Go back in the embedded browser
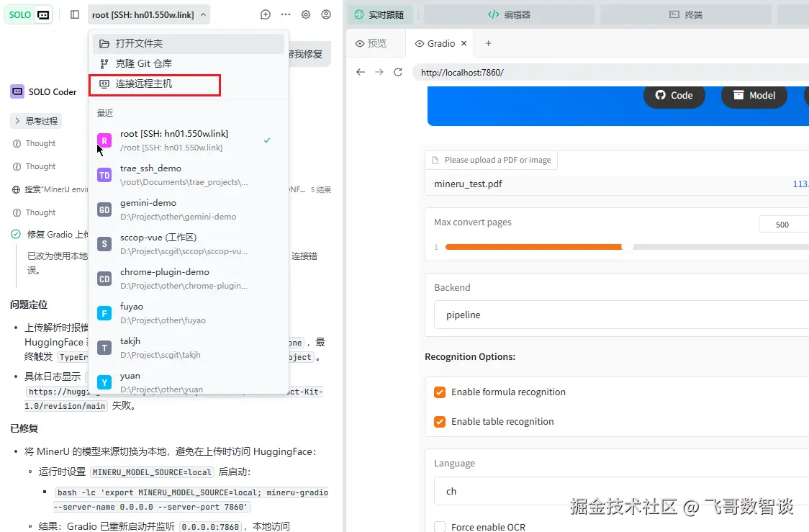The image size is (809, 532). [361, 72]
